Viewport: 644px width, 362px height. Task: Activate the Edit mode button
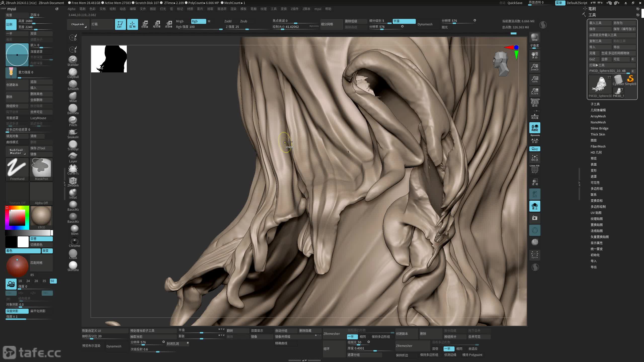(120, 24)
